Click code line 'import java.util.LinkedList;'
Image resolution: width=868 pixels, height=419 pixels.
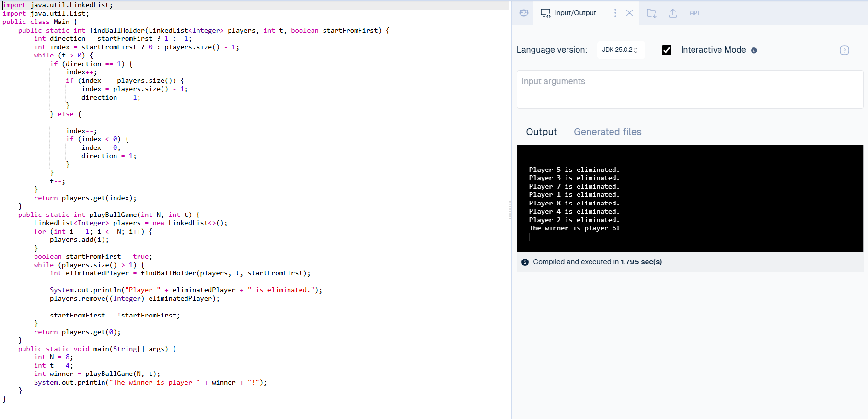(x=58, y=5)
